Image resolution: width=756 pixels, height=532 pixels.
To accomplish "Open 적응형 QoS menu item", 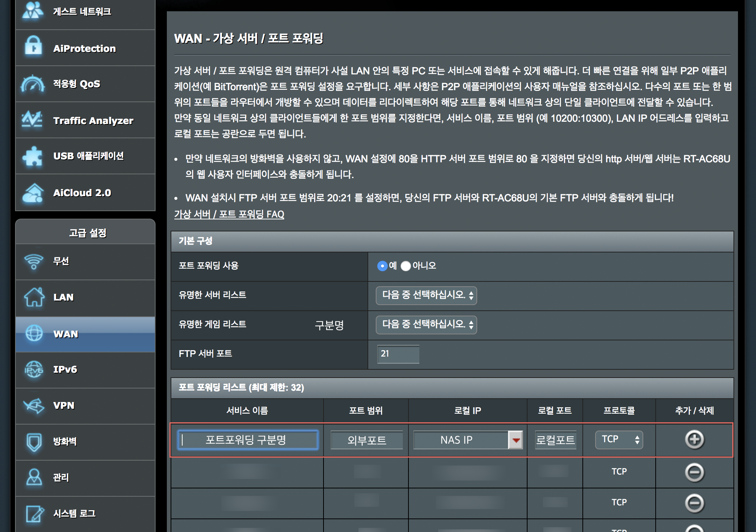I will (85, 84).
